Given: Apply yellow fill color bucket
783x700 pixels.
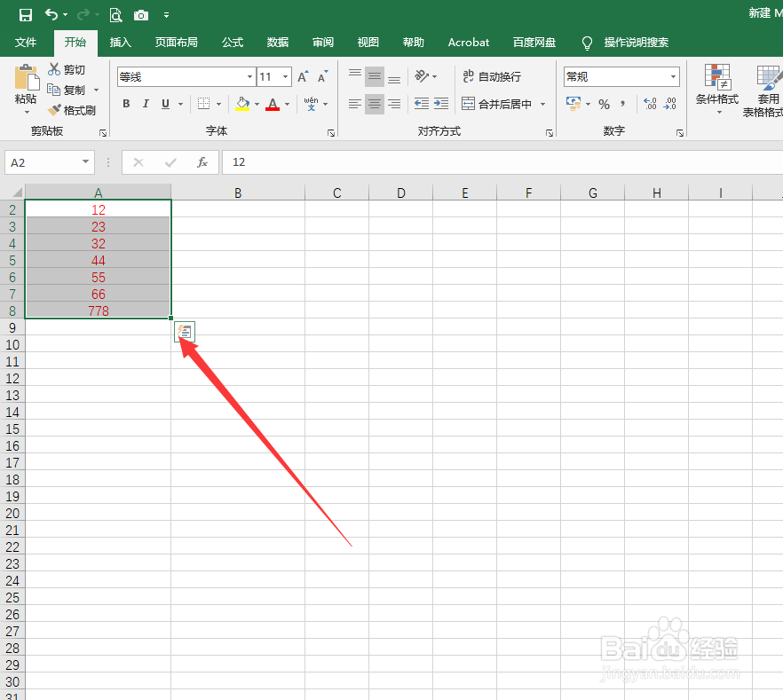Looking at the screenshot, I should (x=242, y=104).
